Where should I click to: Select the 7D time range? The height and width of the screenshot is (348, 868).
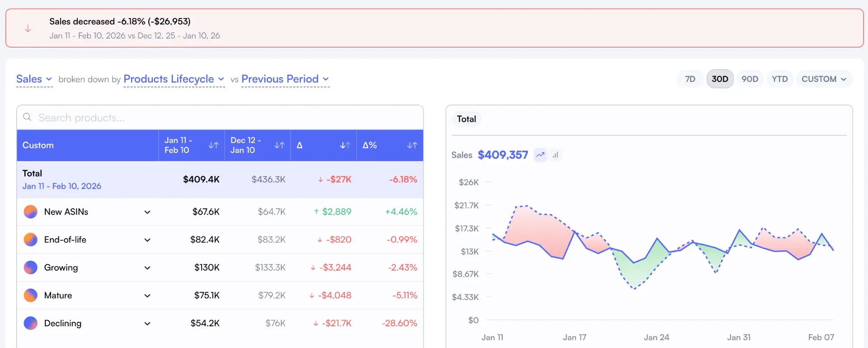point(690,79)
